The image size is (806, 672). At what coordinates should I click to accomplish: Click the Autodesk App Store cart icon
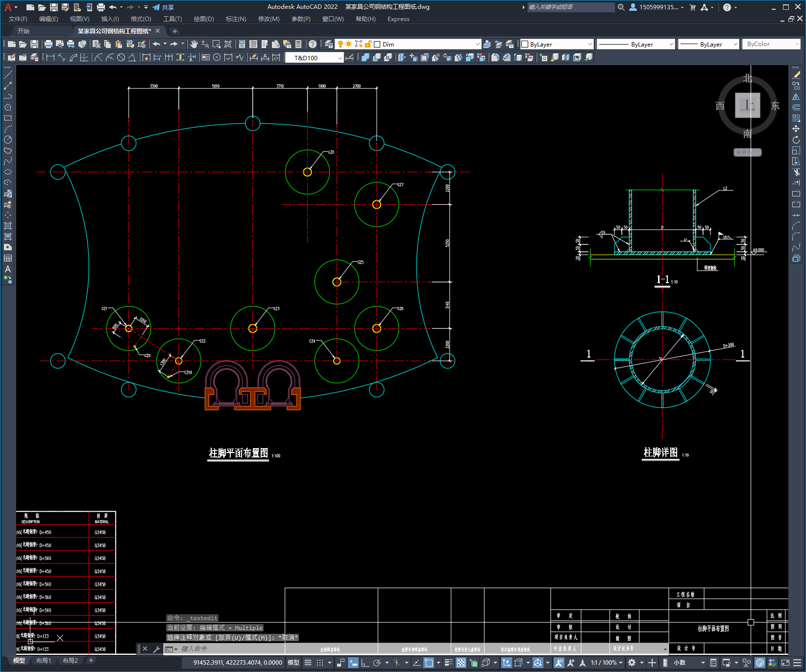[x=692, y=7]
